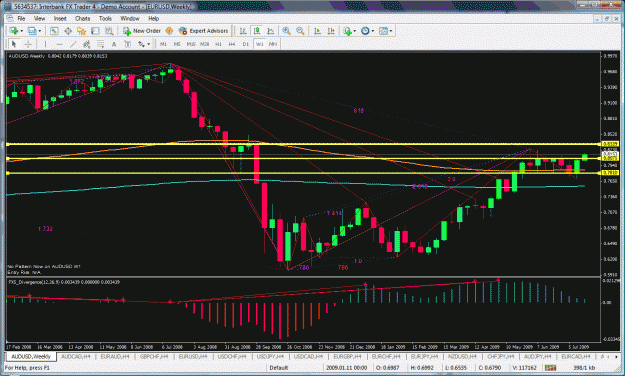Switch to EURAUD,H4 chart tab
This screenshot has height=376, width=625.
115,356
